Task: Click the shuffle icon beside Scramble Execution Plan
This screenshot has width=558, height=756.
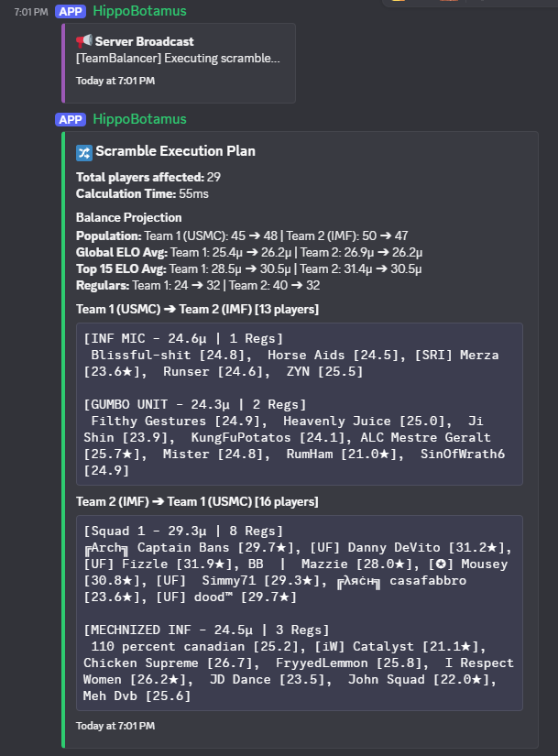Action: point(84,153)
